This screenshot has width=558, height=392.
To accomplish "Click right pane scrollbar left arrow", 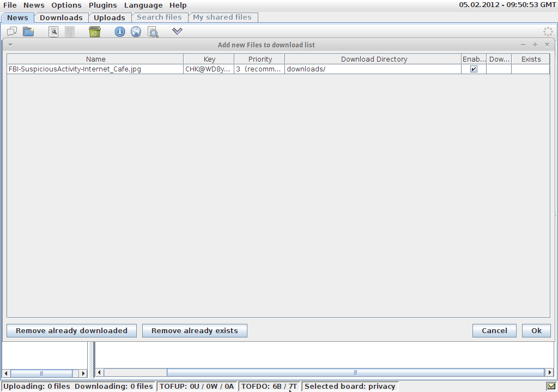I will coord(99,373).
